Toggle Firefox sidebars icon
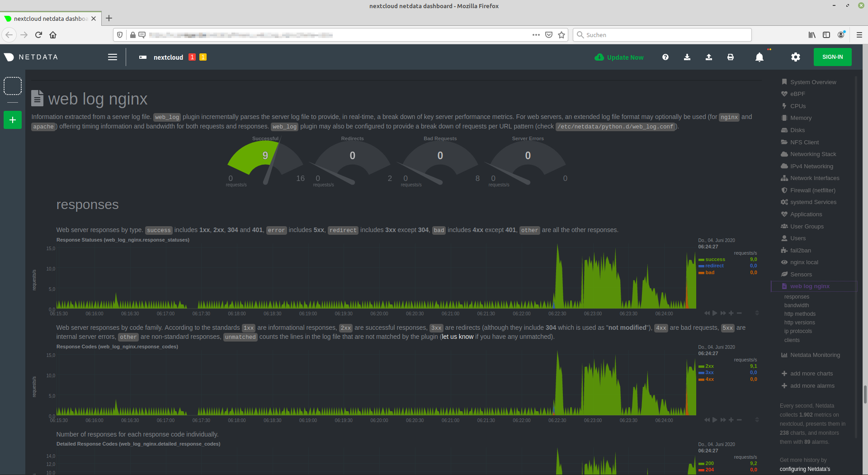 pyautogui.click(x=826, y=35)
